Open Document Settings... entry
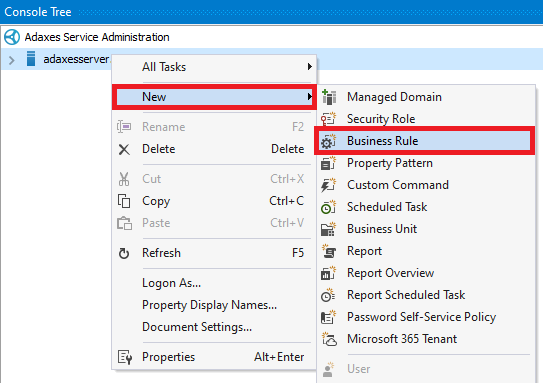The image size is (543, 383). tap(214, 327)
